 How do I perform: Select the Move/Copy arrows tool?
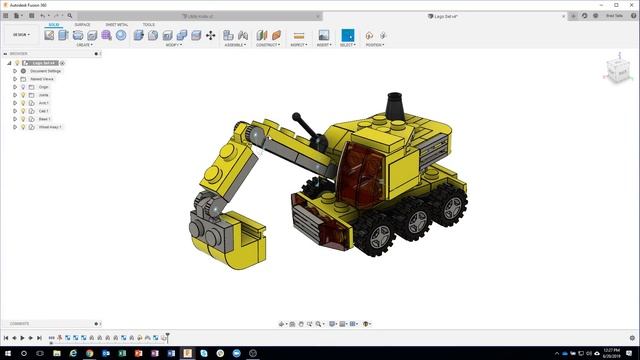(x=211, y=35)
